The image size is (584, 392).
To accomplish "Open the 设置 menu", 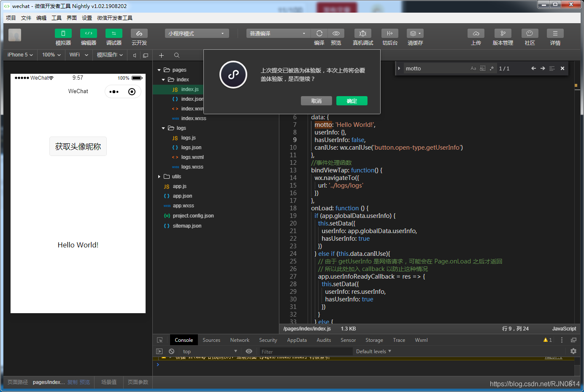I will click(x=87, y=18).
